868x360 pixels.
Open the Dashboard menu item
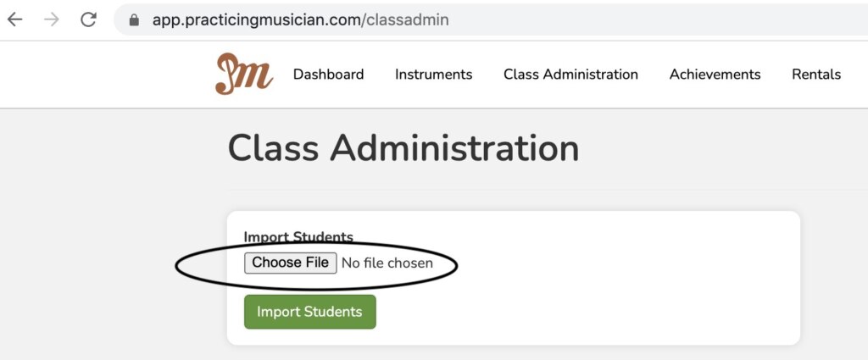point(328,75)
